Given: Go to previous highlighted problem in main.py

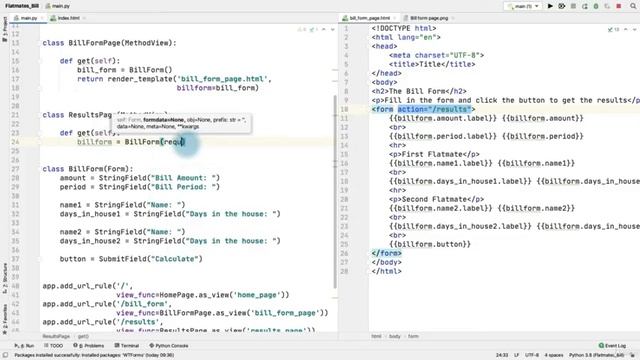Looking at the screenshot, I should pyautogui.click(x=324, y=29).
